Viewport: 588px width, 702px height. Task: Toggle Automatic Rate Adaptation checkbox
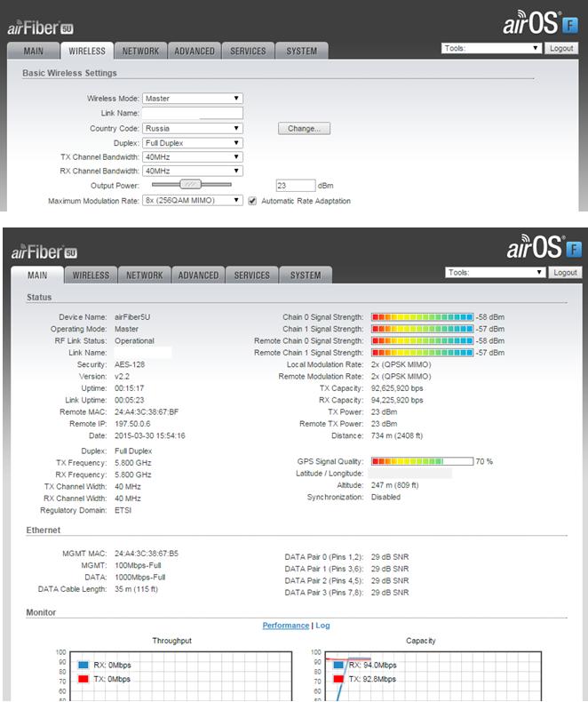[252, 201]
